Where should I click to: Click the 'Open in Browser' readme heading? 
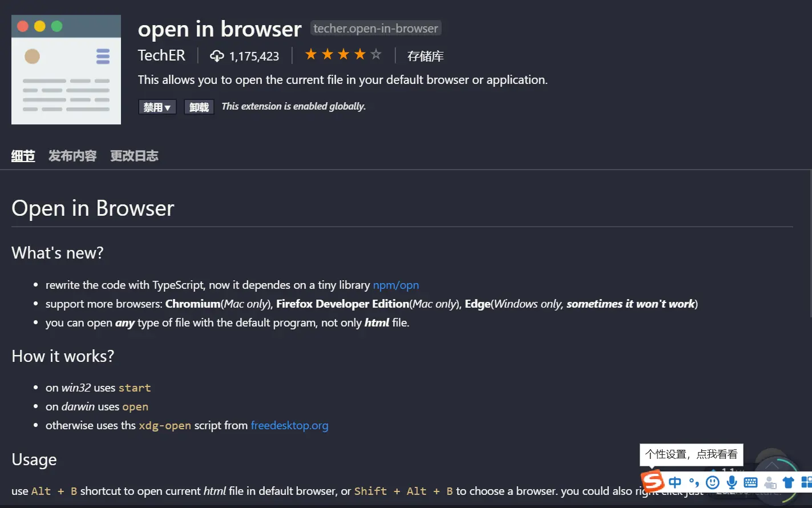pos(93,208)
